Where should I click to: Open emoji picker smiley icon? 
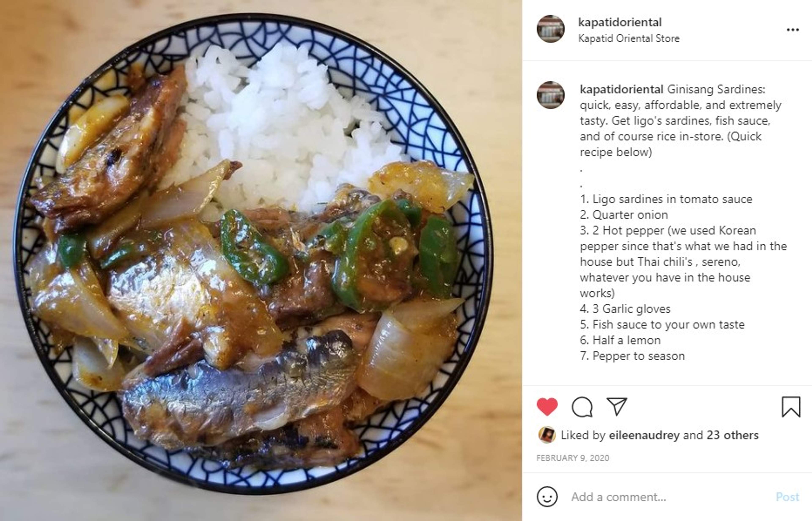(547, 497)
